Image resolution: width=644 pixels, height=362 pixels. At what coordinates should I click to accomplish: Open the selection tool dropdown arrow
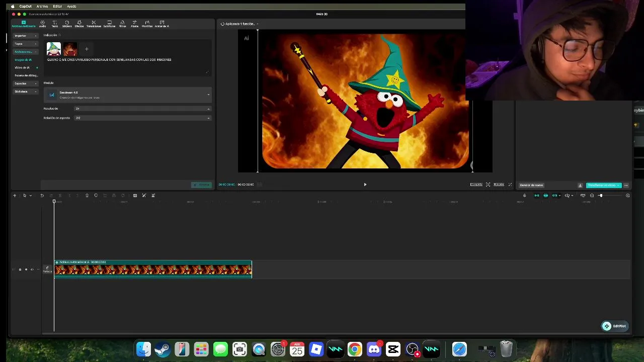click(30, 196)
